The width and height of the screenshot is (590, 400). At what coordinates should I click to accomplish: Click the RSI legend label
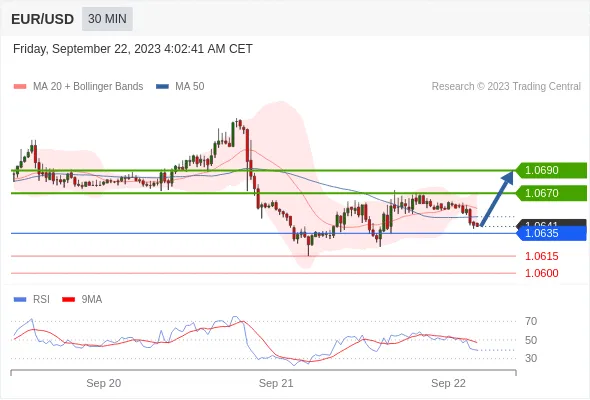41,300
